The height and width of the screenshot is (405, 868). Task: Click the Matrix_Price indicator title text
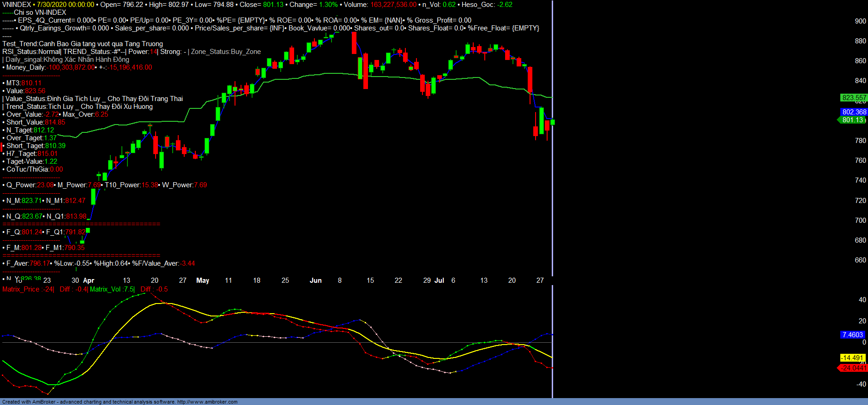pyautogui.click(x=28, y=289)
